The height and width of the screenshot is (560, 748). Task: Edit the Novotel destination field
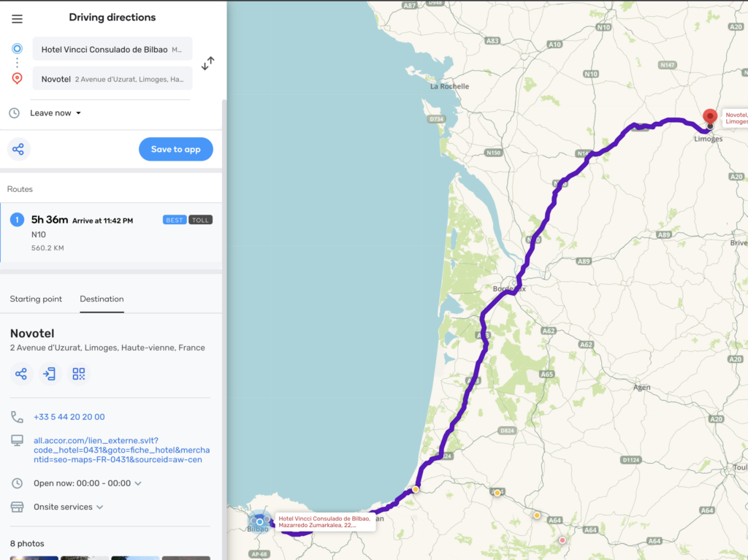point(112,79)
